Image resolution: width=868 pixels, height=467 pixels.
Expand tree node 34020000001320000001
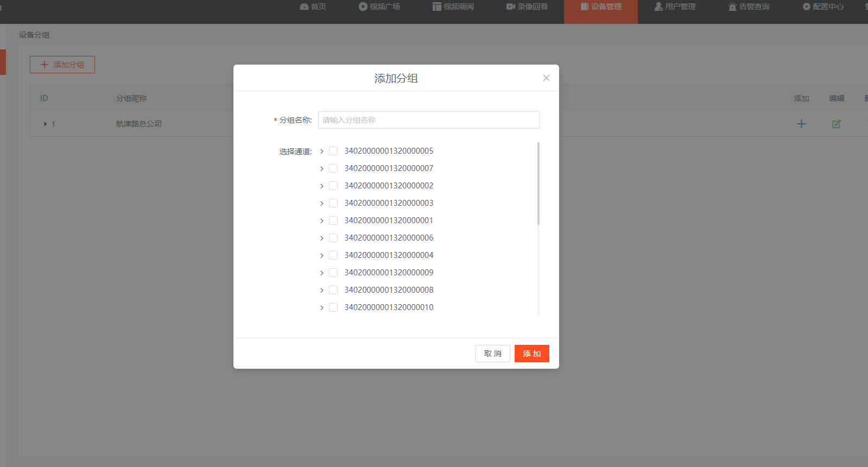coord(321,221)
